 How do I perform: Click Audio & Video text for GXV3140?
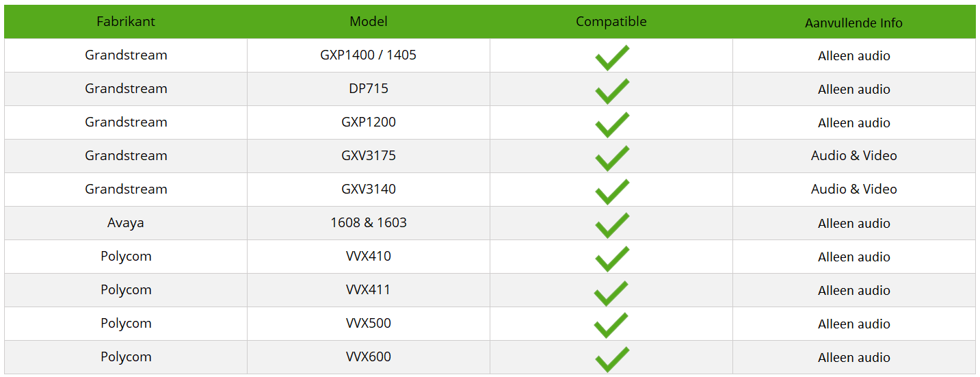[x=853, y=190]
